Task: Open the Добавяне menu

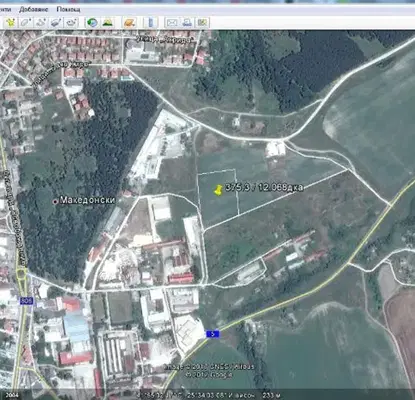Action: 33,9
